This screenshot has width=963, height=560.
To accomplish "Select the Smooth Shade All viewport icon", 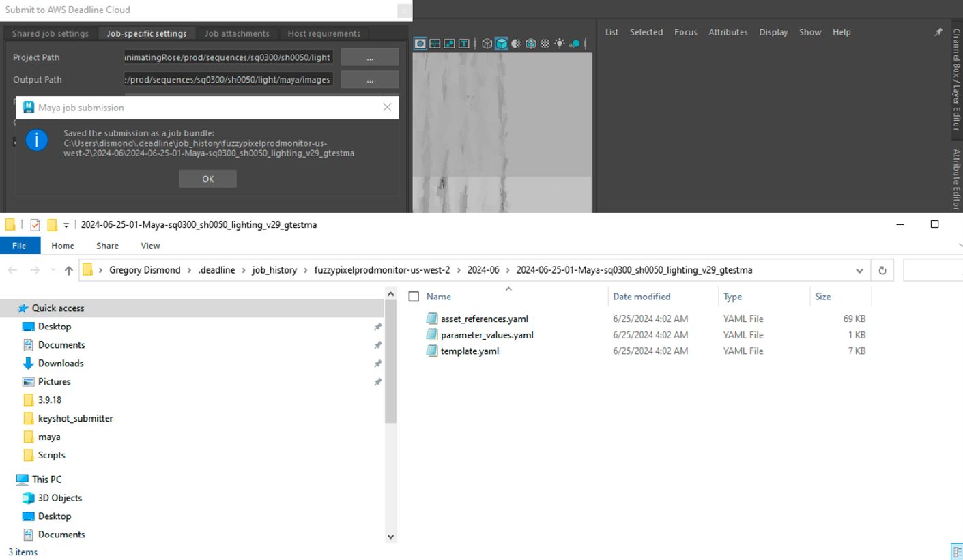I will [502, 43].
